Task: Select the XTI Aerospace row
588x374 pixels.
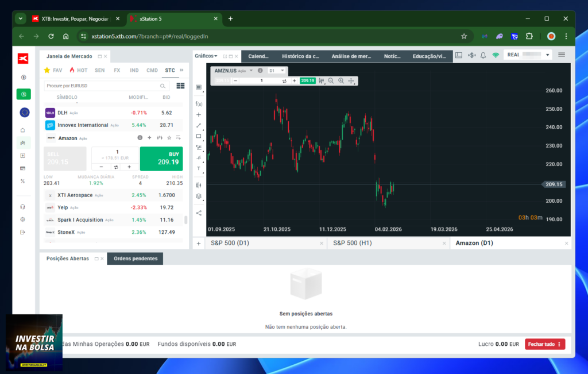Action: pyautogui.click(x=113, y=195)
